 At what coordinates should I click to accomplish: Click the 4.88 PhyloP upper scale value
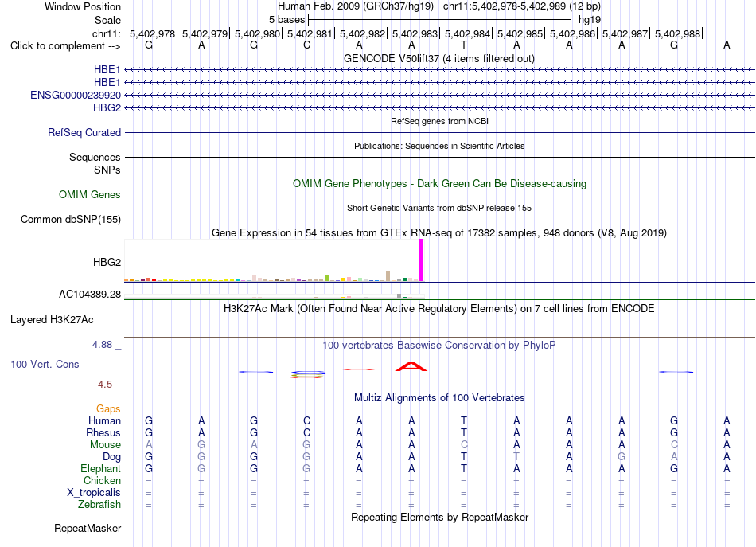(102, 345)
